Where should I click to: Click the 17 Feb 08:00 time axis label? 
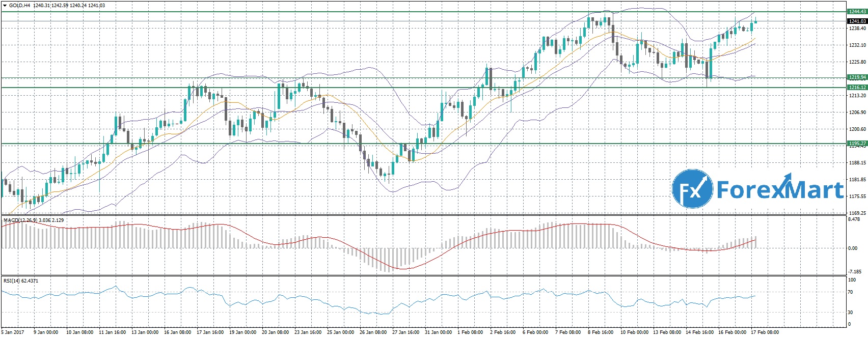click(765, 333)
